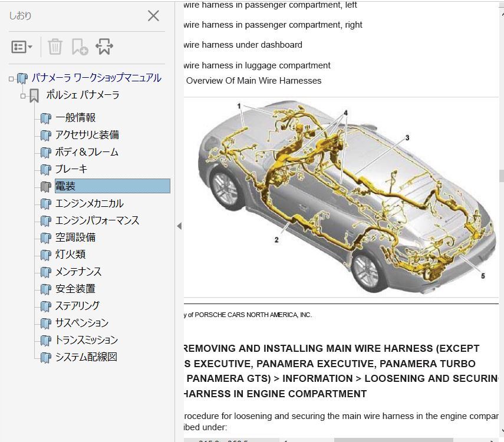
Task: Click the find current bookmark icon
Action: coord(104,47)
